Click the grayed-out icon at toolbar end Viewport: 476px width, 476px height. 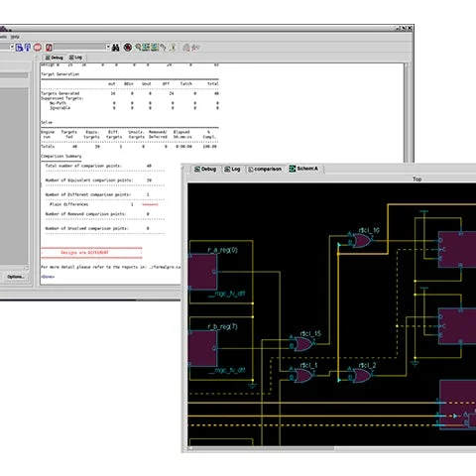coord(195,48)
